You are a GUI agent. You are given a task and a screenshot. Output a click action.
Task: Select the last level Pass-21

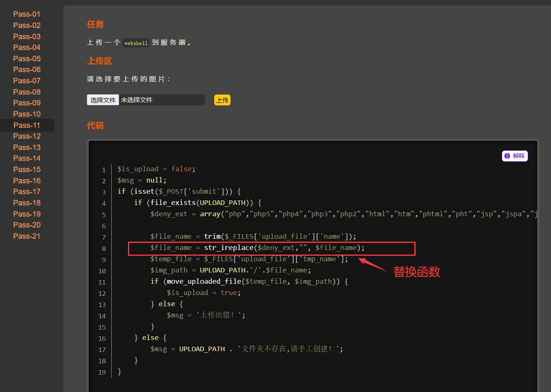(x=27, y=236)
